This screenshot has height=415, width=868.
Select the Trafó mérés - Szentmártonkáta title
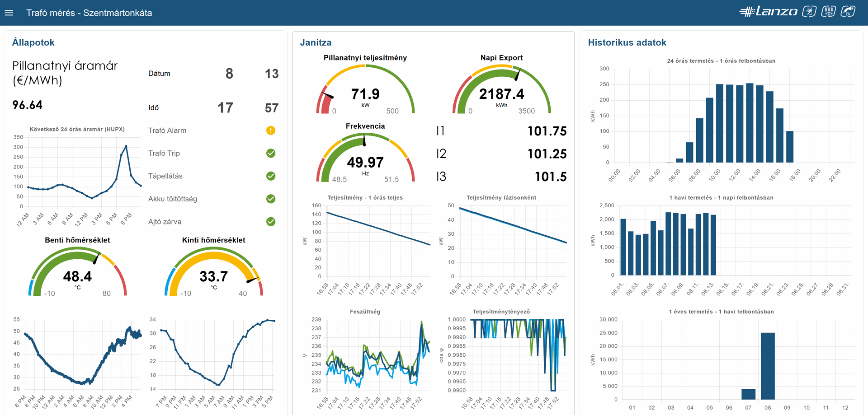(x=89, y=13)
